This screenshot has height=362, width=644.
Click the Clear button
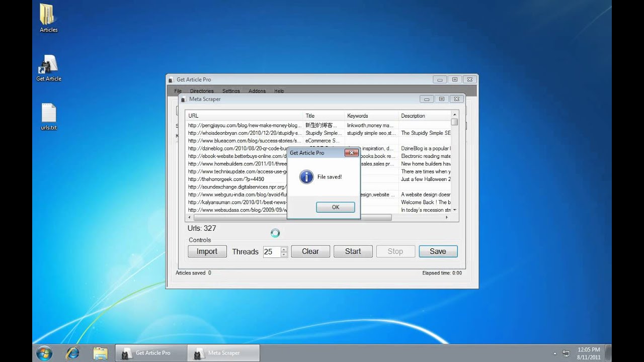(310, 251)
